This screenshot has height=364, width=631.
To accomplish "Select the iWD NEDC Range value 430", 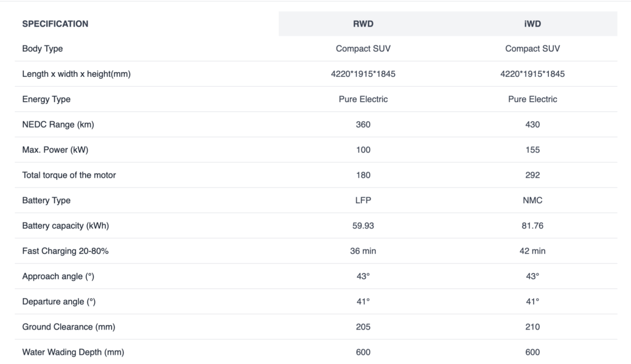I will point(532,124).
